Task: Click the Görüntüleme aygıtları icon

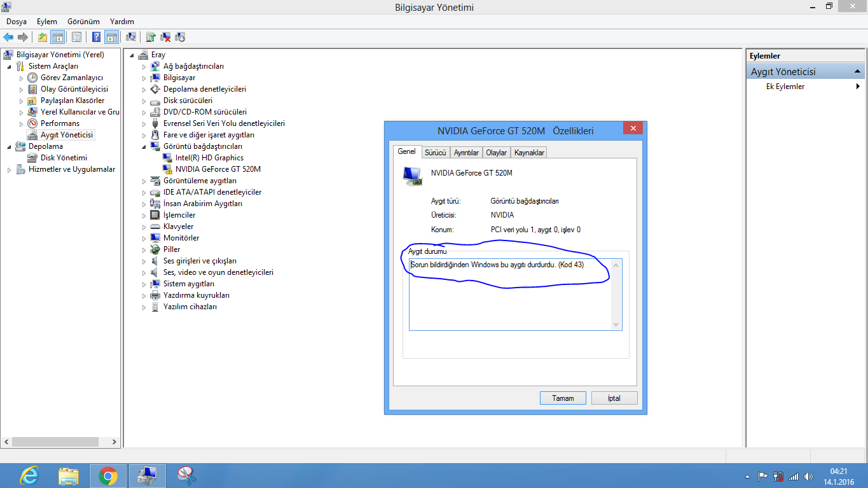Action: (155, 181)
